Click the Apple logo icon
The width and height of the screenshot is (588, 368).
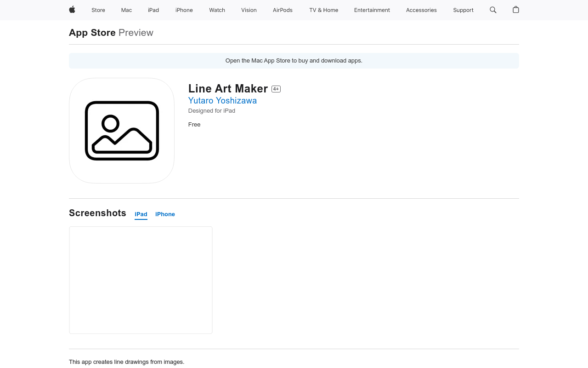click(x=72, y=10)
